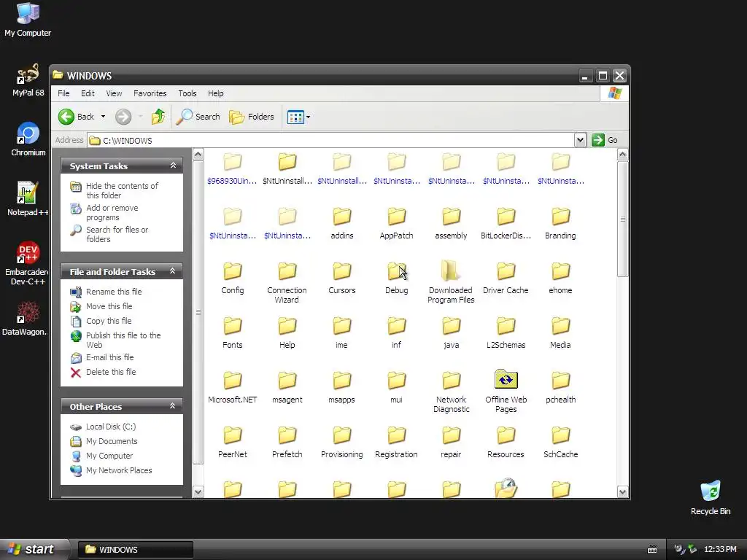Expand the Address bar dropdown list
Screen dimensions: 747x560
point(580,140)
